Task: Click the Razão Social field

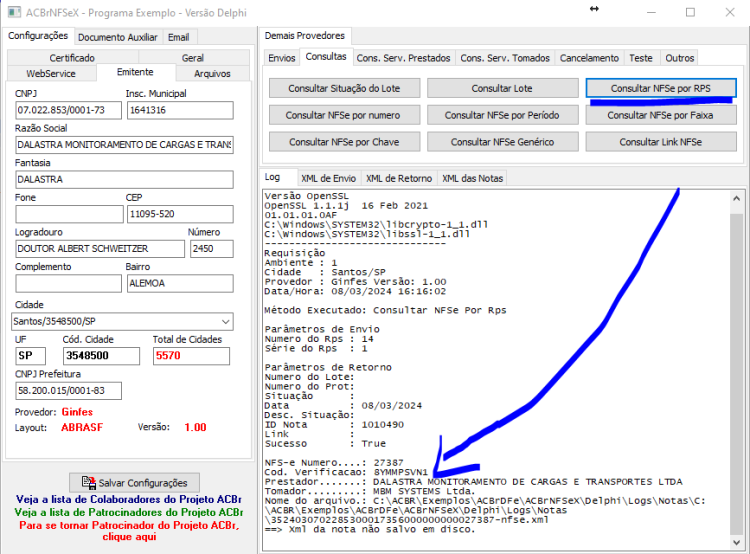Action: pyautogui.click(x=124, y=144)
